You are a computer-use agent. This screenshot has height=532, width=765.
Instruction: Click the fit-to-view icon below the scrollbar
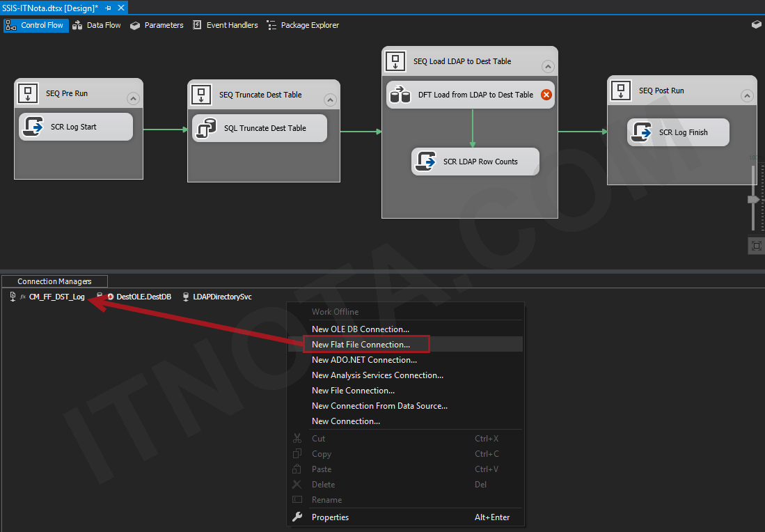coord(756,245)
